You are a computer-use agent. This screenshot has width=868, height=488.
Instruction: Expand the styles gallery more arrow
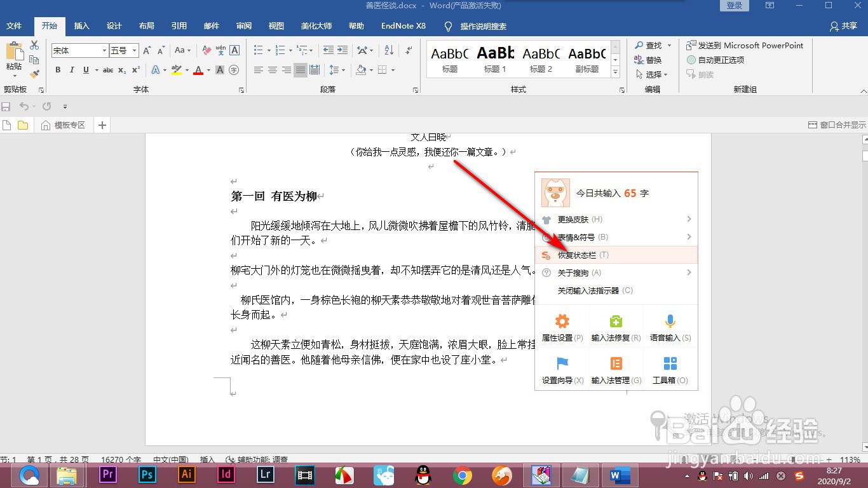pyautogui.click(x=615, y=72)
